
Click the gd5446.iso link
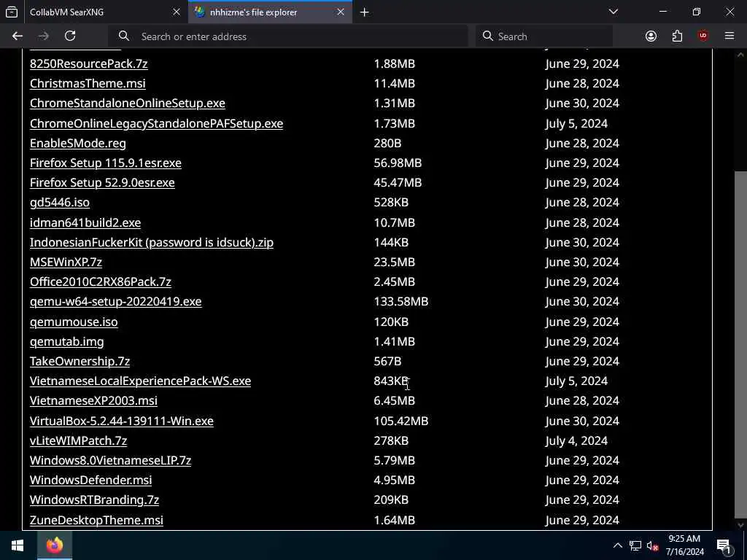[x=60, y=203]
